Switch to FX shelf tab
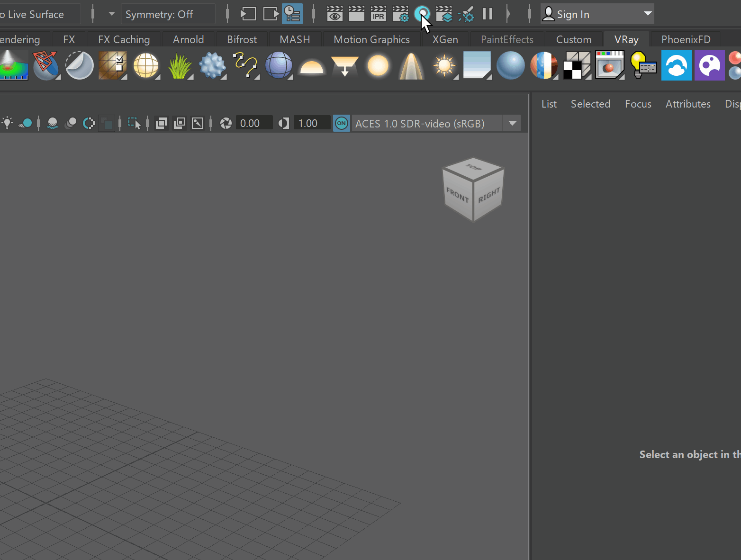Viewport: 741px width, 560px height. coord(69,40)
